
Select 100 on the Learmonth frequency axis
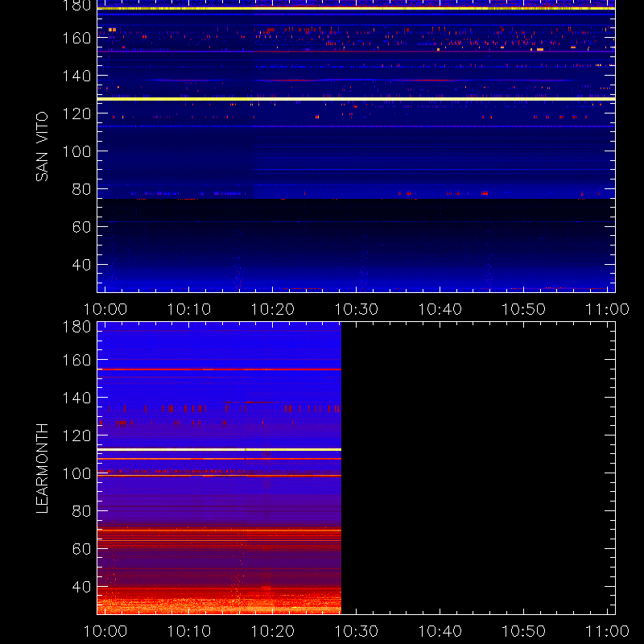coord(76,473)
